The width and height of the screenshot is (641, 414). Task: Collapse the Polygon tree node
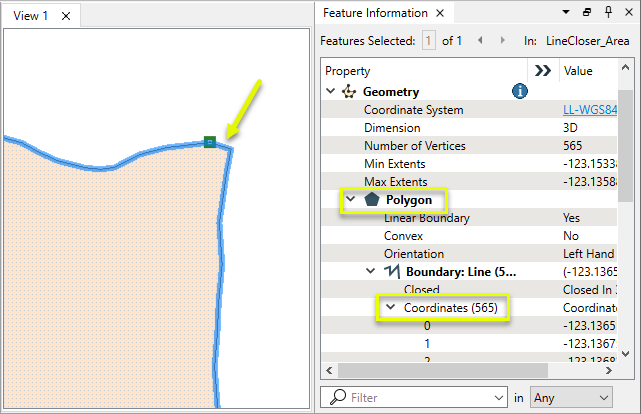click(x=351, y=199)
